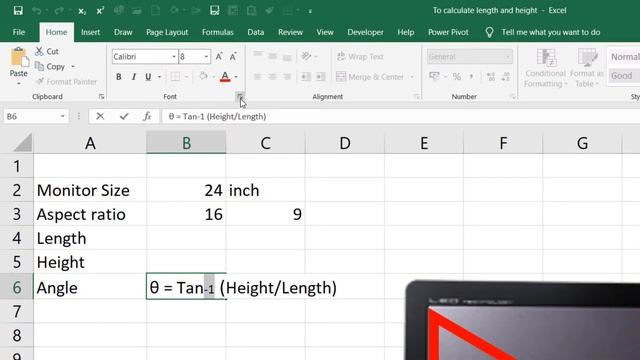Open the File tab
Image resolution: width=640 pixels, height=360 pixels.
(19, 32)
